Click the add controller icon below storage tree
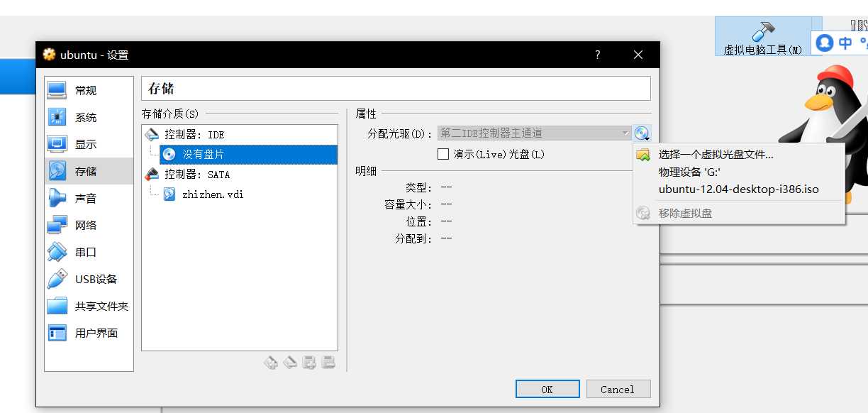868x413 pixels. (x=270, y=363)
